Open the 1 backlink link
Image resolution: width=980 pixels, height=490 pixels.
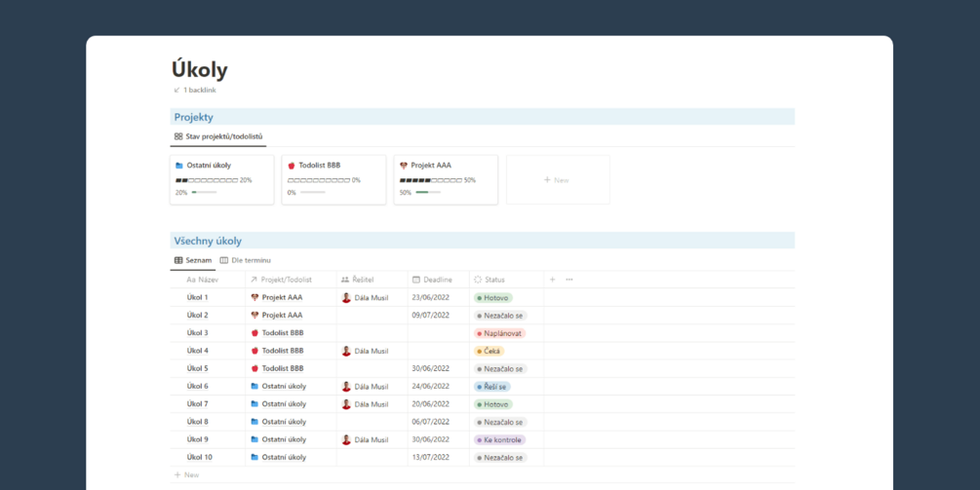point(195,90)
